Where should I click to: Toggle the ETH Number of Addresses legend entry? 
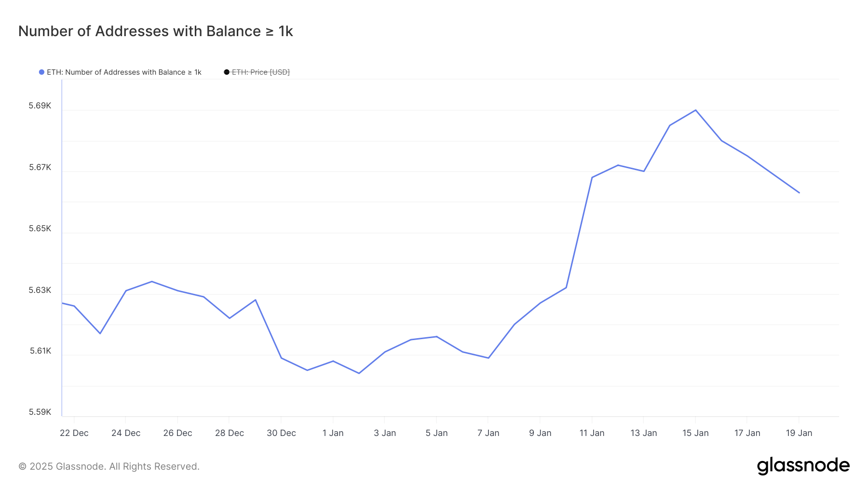pyautogui.click(x=120, y=72)
